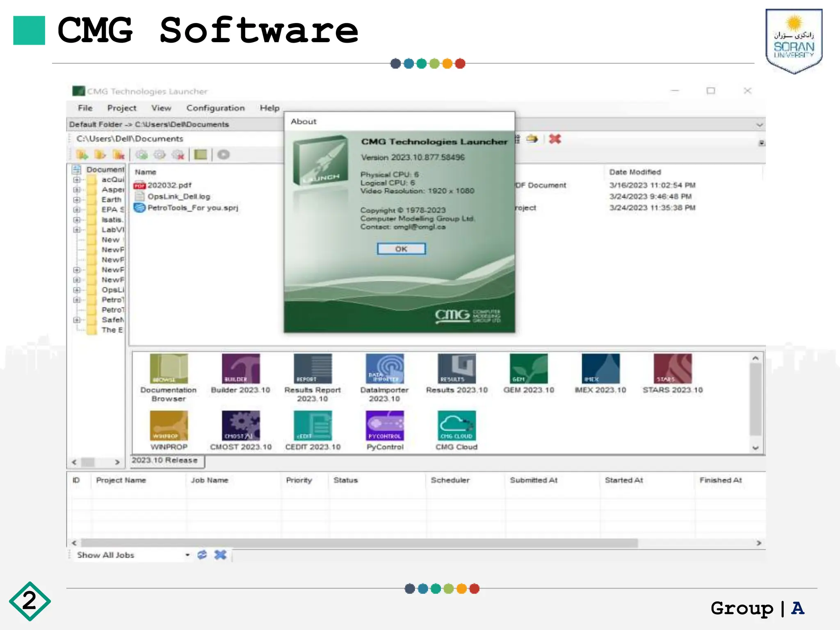Open the Configuration menu

pos(216,108)
